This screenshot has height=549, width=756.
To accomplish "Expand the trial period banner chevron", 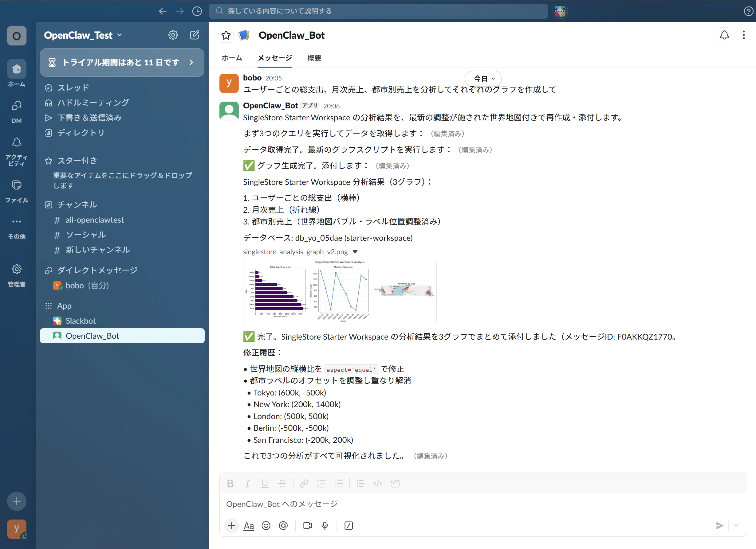I will pos(191,62).
